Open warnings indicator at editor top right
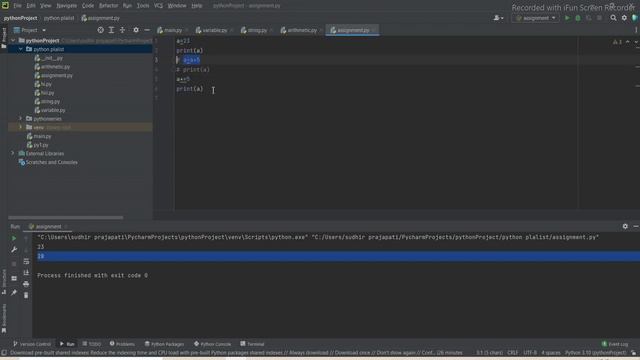Screen dimensions: 640x360 point(618,42)
